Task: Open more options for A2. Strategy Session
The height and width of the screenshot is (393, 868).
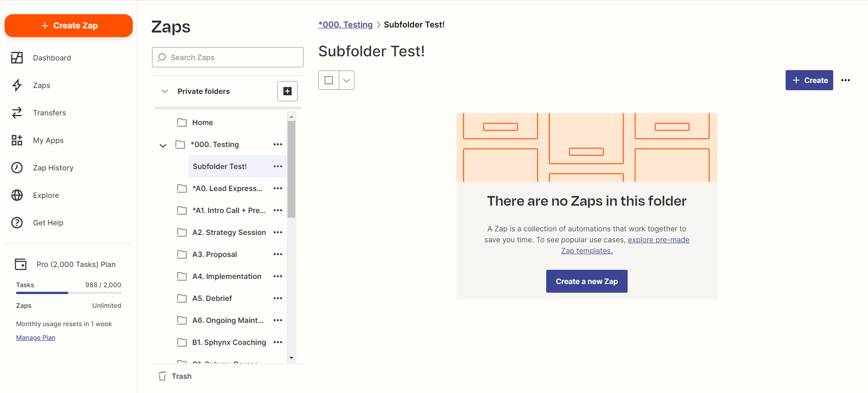Action: pos(278,232)
